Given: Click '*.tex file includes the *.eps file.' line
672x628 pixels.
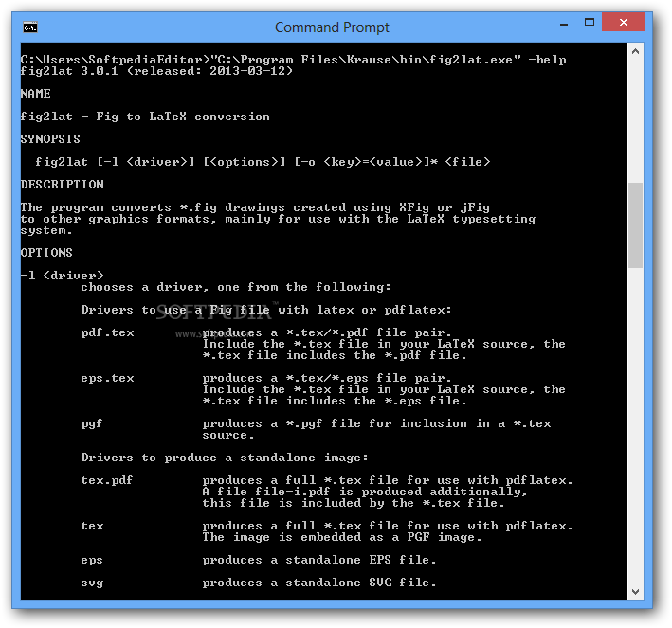Looking at the screenshot, I should click(x=335, y=401).
